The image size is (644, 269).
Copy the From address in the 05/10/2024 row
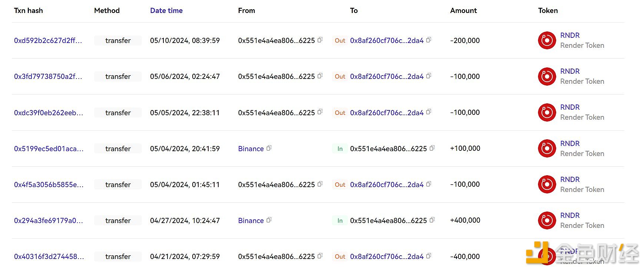point(320,40)
